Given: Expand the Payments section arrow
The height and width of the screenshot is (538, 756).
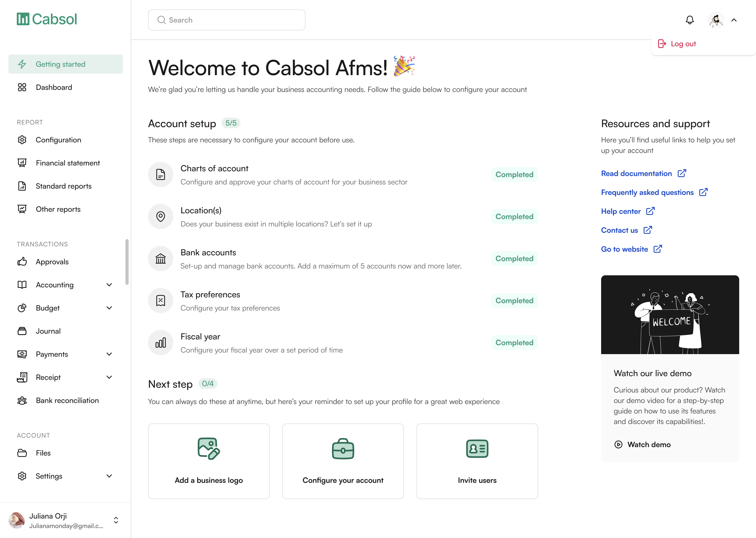Looking at the screenshot, I should (109, 354).
